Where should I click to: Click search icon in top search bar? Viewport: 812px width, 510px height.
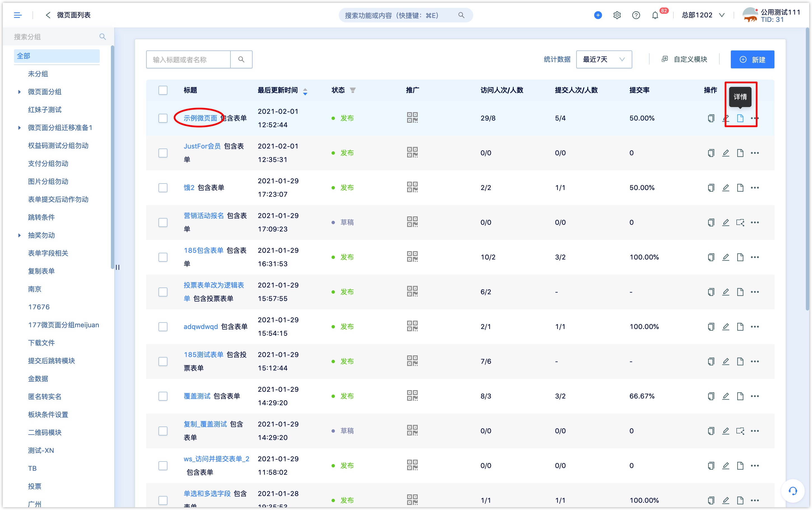(x=461, y=15)
